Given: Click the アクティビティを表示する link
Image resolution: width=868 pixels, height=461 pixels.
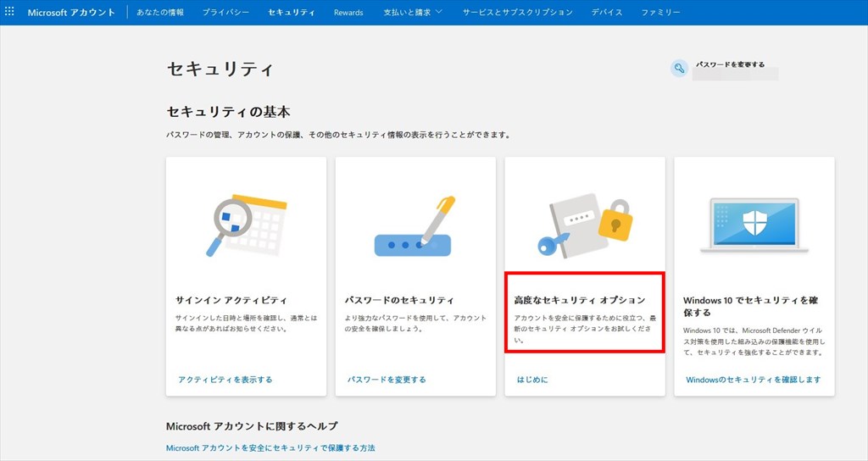Looking at the screenshot, I should point(225,380).
